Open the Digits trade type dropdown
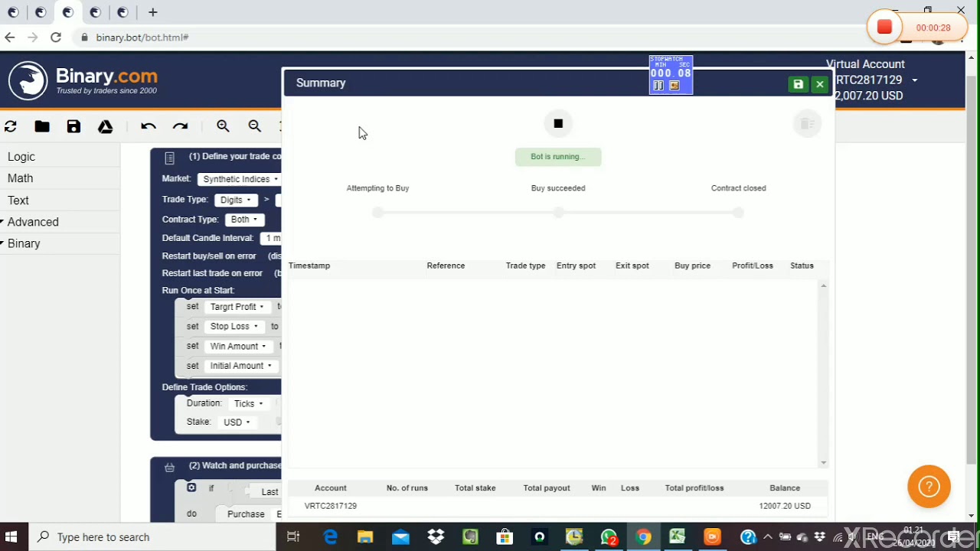 tap(235, 200)
